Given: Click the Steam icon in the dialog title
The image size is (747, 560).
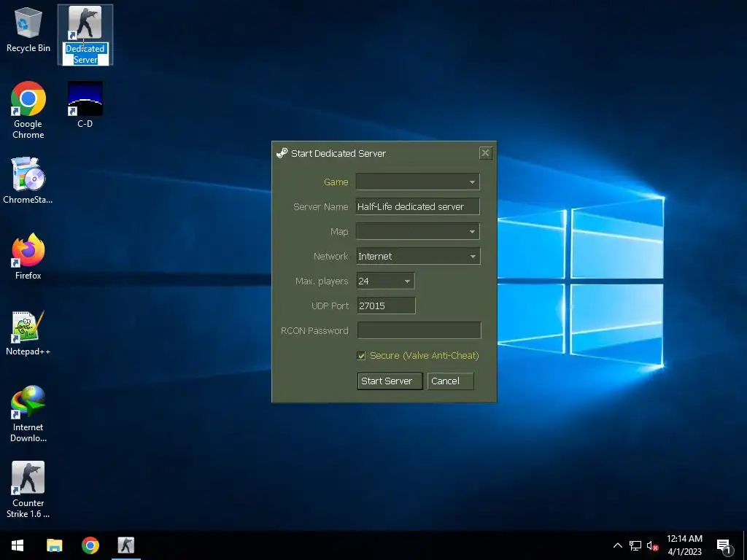Looking at the screenshot, I should tap(282, 153).
